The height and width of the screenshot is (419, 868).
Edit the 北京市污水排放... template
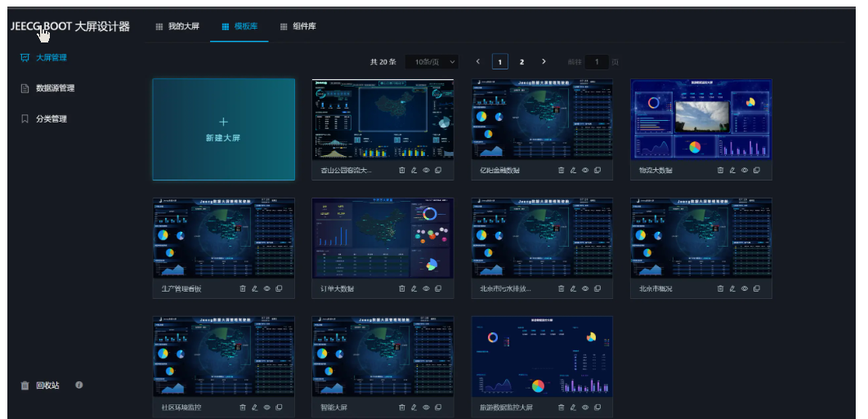point(573,288)
